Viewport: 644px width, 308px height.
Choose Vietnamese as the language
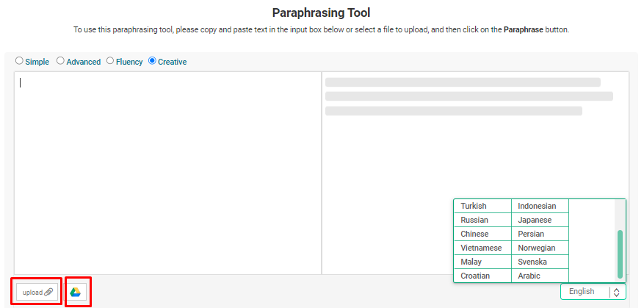coord(481,248)
